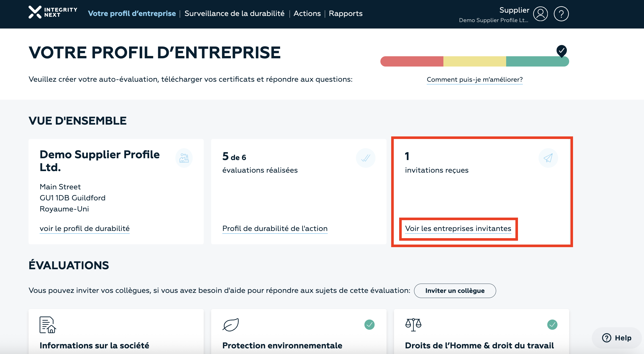The image size is (644, 354).
Task: Click the factory icon on company card
Action: [184, 158]
